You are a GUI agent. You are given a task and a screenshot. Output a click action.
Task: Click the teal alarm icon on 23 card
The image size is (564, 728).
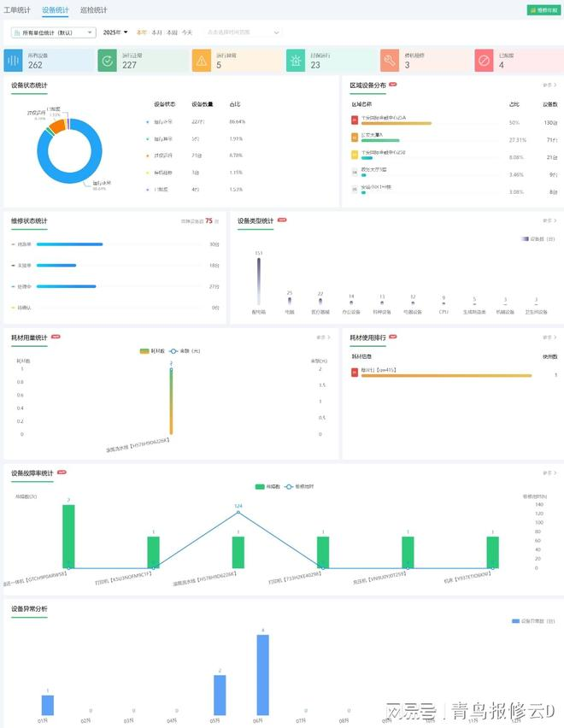(x=296, y=61)
